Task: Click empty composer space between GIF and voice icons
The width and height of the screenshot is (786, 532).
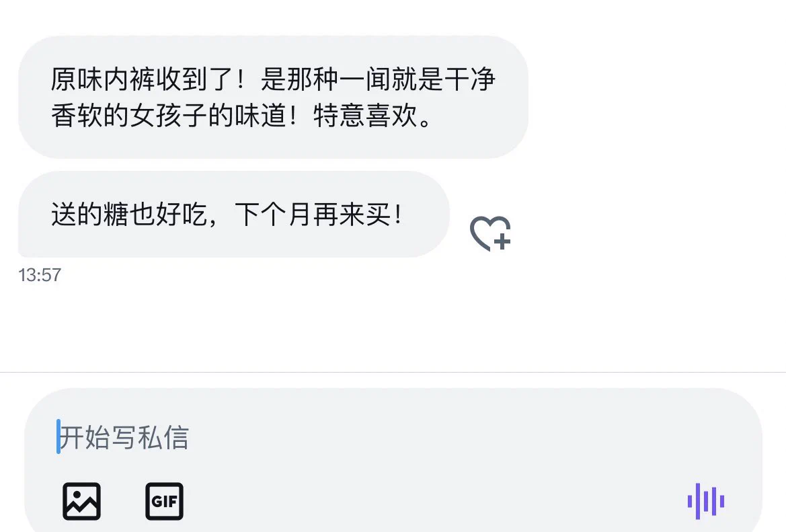Action: (431, 501)
